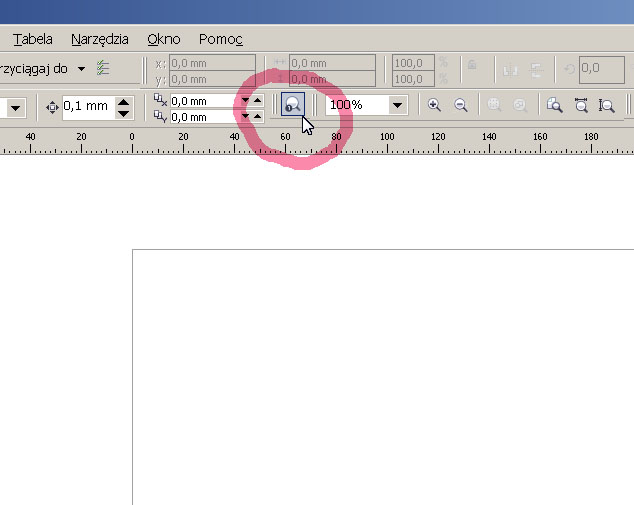Screen dimensions: 634x505
Task: Click the 0,1 mm nudge offset field
Action: point(86,106)
